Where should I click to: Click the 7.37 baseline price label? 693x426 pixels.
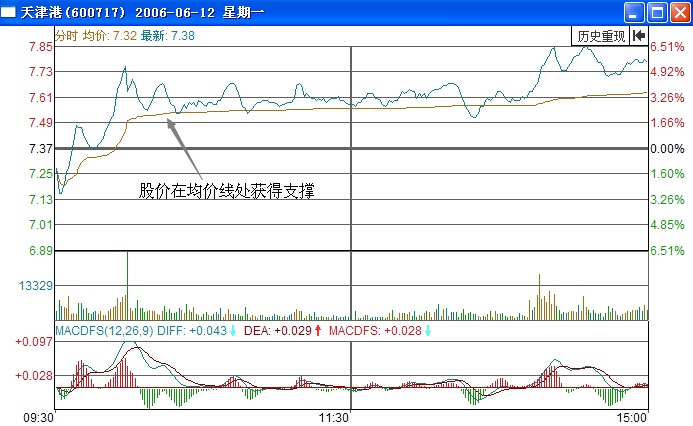40,149
